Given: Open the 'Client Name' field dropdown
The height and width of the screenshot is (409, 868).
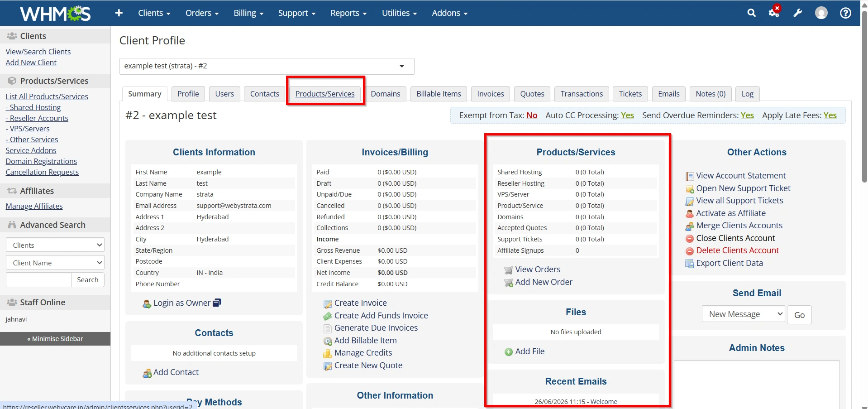Looking at the screenshot, I should [x=55, y=263].
